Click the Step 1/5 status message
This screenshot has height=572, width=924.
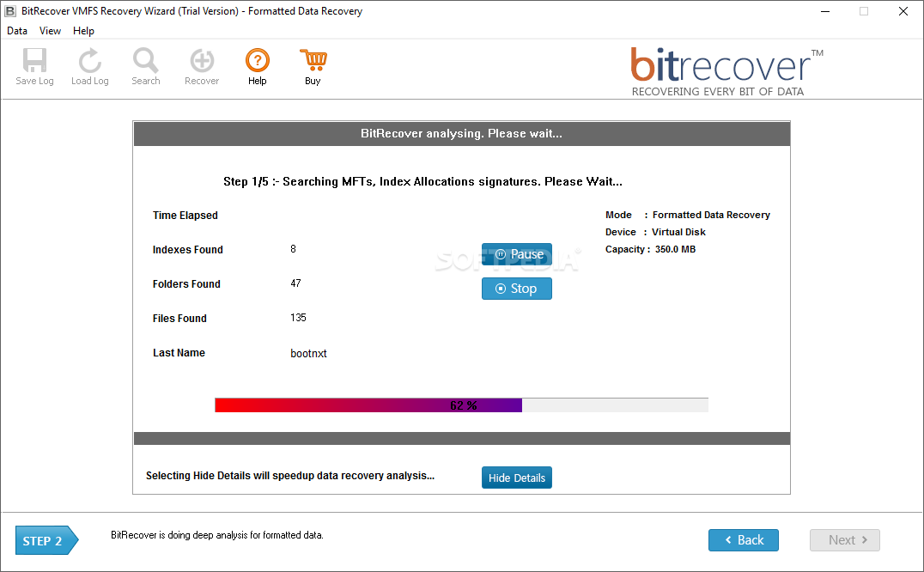[422, 181]
